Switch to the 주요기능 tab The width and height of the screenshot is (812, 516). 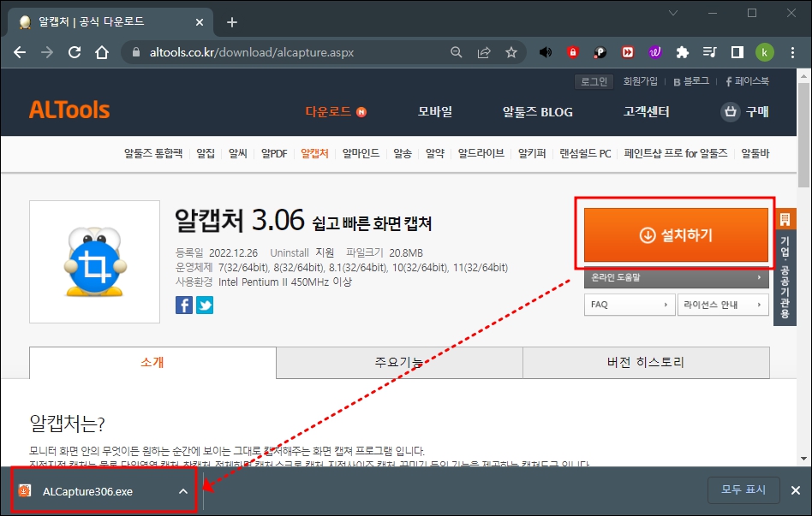[399, 363]
